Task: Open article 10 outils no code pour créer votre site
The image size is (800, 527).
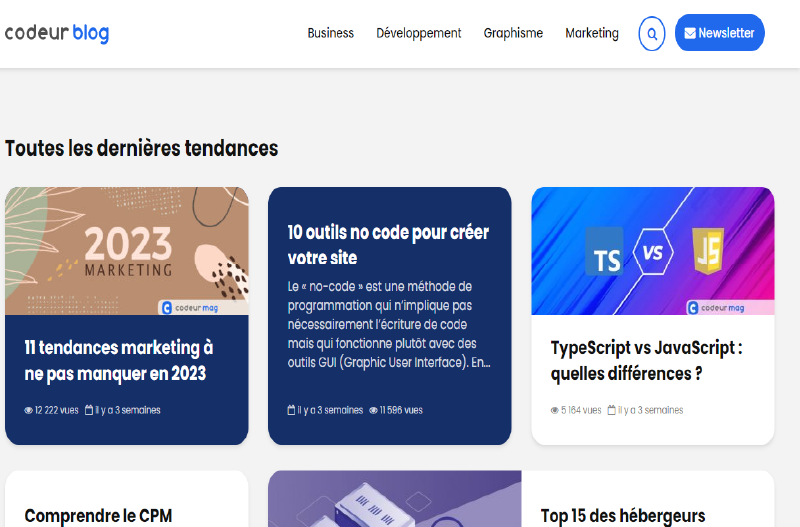Action: click(x=388, y=245)
